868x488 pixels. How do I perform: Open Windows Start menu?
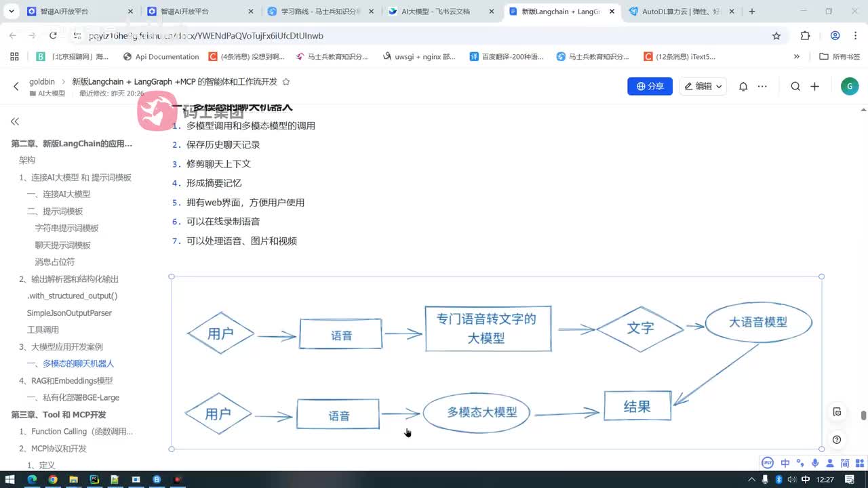tap(10, 479)
